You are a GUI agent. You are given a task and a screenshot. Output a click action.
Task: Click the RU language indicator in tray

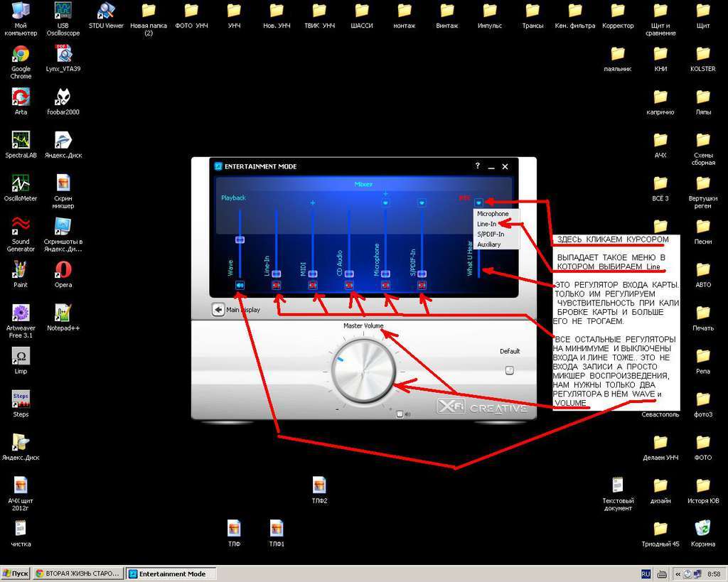[x=646, y=574]
